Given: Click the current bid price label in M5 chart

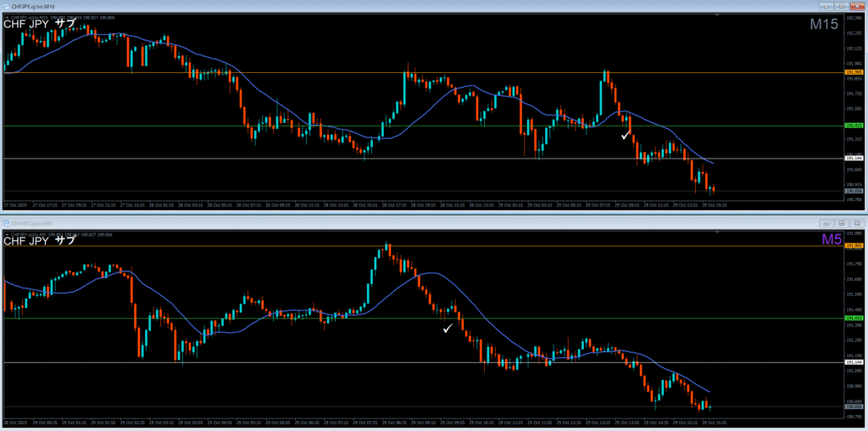Looking at the screenshot, I should 854,406.
